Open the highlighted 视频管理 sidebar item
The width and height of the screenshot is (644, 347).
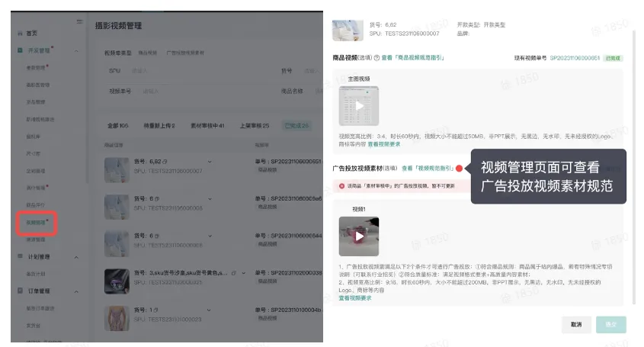(36, 223)
